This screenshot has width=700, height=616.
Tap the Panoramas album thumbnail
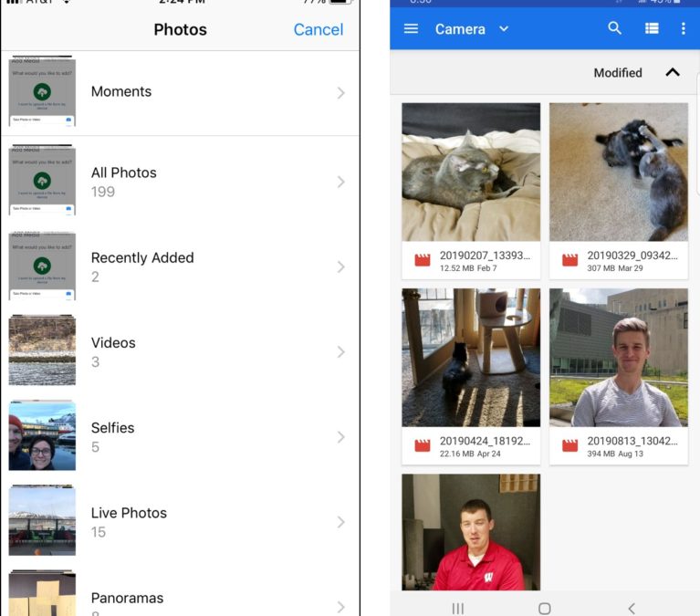[x=42, y=593]
